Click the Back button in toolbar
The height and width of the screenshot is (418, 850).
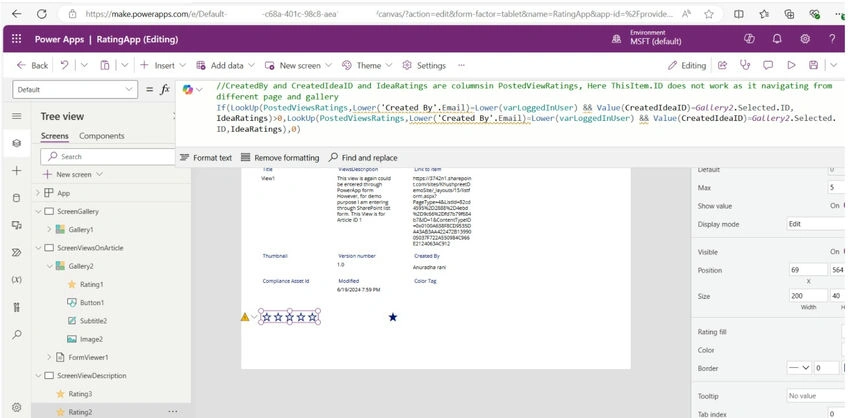(x=33, y=65)
